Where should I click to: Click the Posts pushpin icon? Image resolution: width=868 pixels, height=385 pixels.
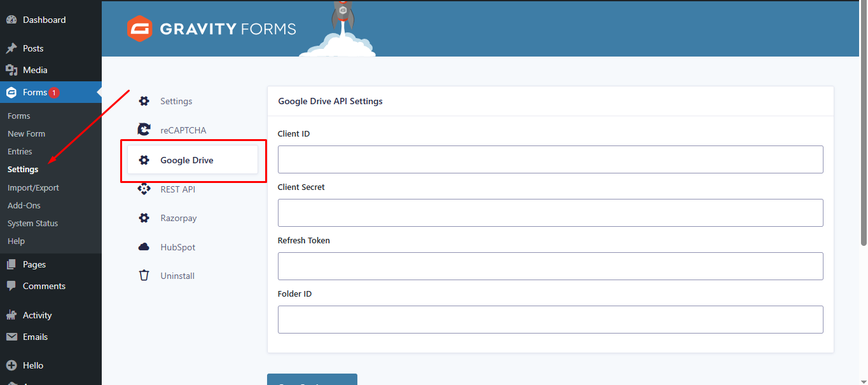[11, 48]
